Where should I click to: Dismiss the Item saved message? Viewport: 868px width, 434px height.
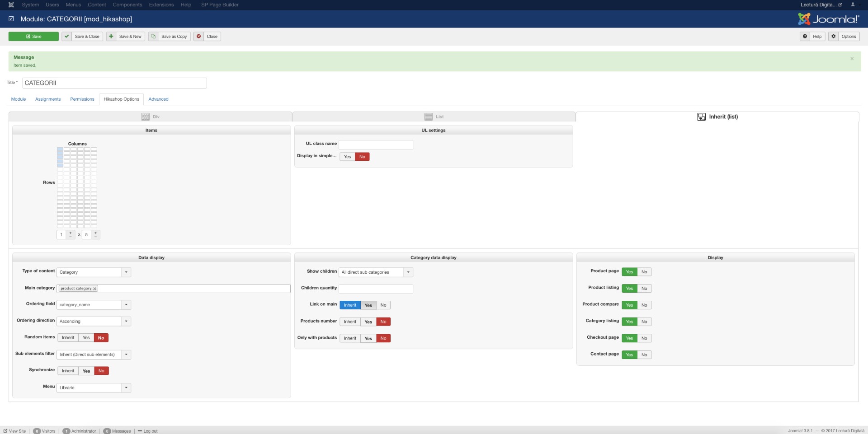(852, 58)
